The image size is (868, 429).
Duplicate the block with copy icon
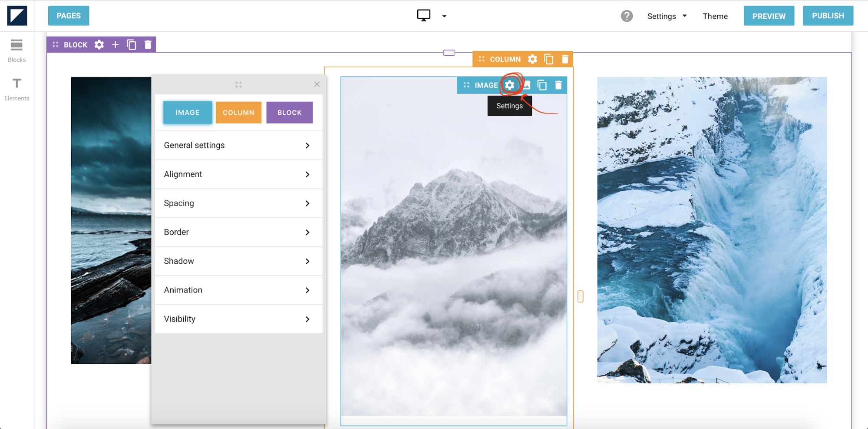pyautogui.click(x=132, y=45)
